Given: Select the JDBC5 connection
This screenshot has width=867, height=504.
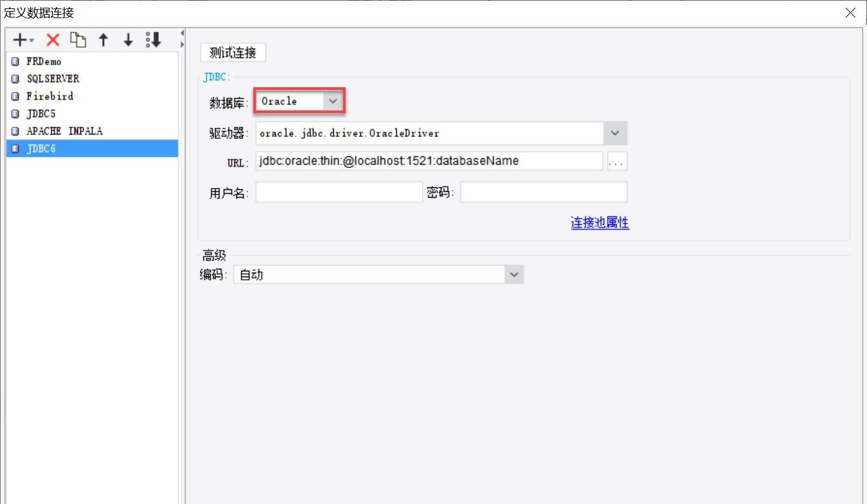Looking at the screenshot, I should [x=92, y=114].
